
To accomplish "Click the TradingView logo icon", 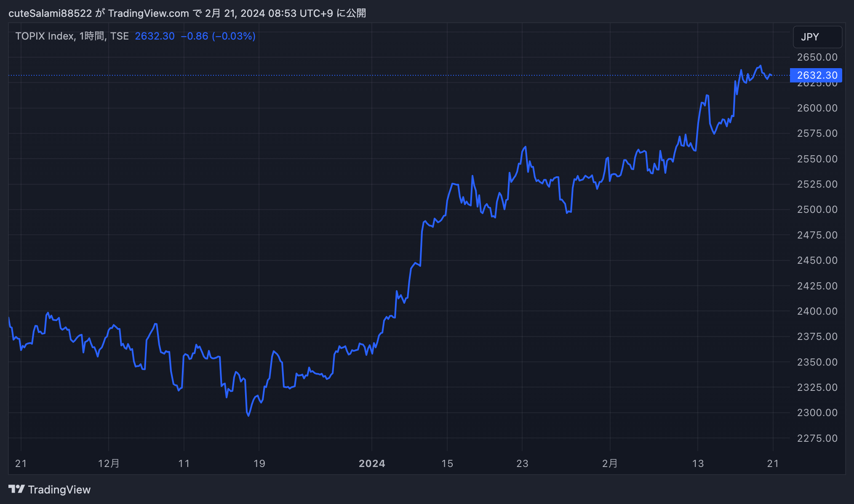I will [x=16, y=489].
